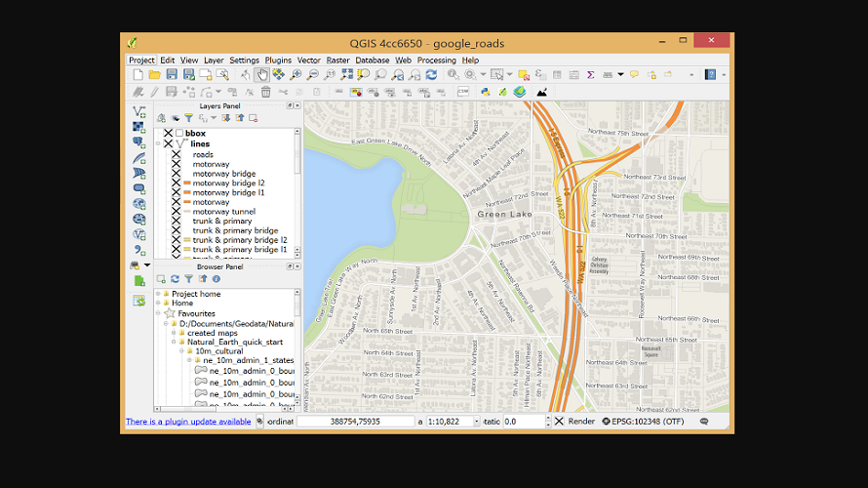Click the info icon in Browser Panel
Image resolution: width=868 pixels, height=488 pixels.
(217, 278)
